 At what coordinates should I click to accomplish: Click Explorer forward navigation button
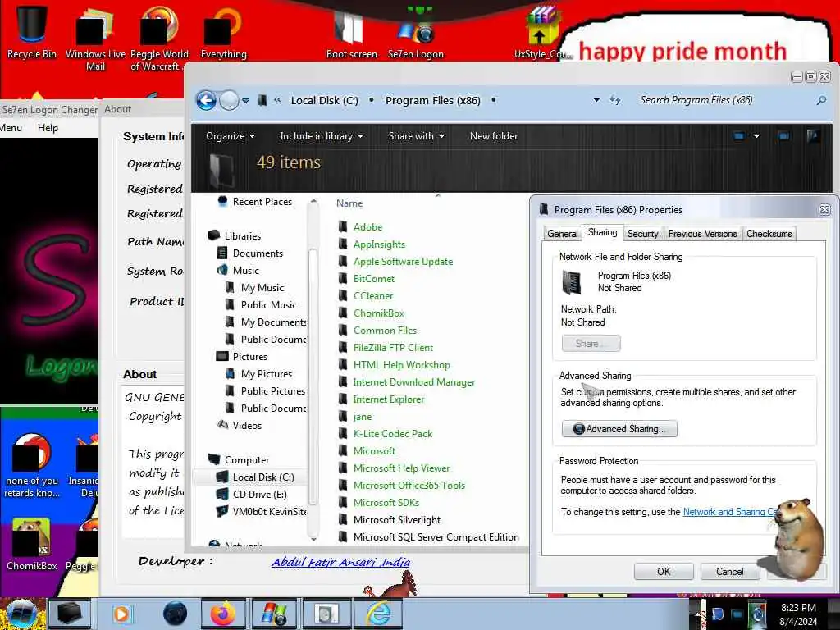[230, 100]
